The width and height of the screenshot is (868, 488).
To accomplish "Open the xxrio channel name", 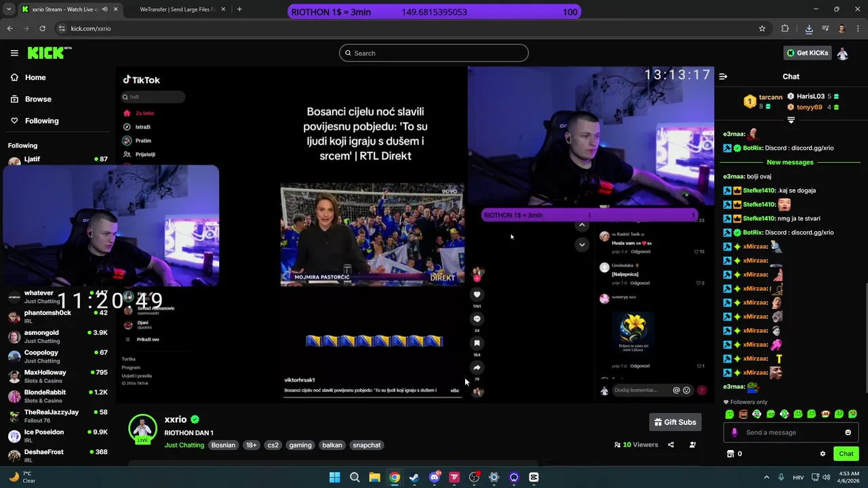I will point(175,420).
